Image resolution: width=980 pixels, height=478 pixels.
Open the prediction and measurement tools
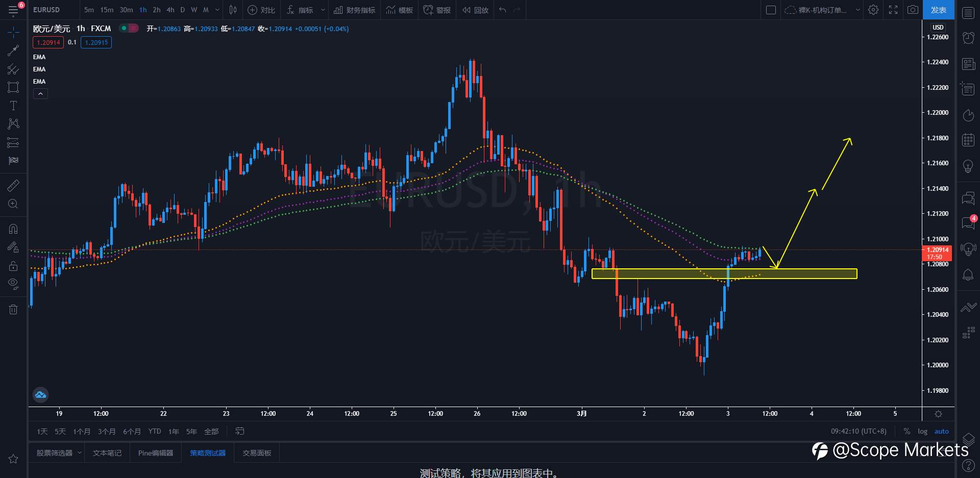click(13, 142)
